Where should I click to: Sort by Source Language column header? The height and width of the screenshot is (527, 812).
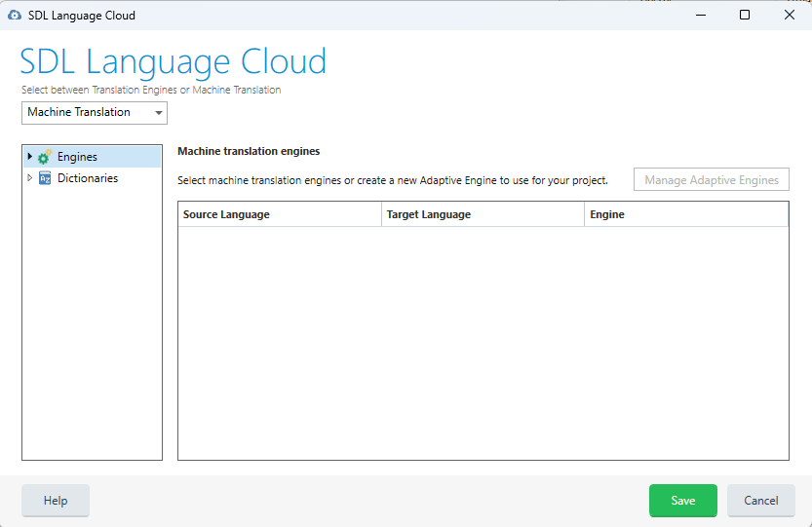click(280, 214)
